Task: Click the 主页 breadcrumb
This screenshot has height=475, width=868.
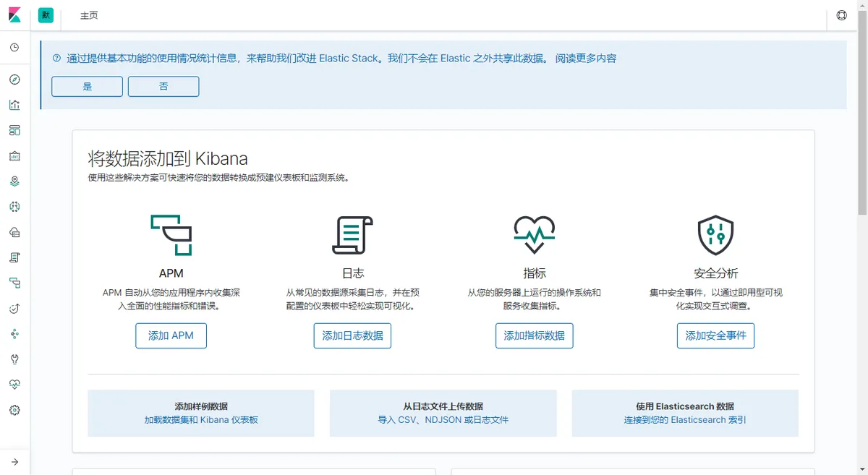Action: point(89,16)
